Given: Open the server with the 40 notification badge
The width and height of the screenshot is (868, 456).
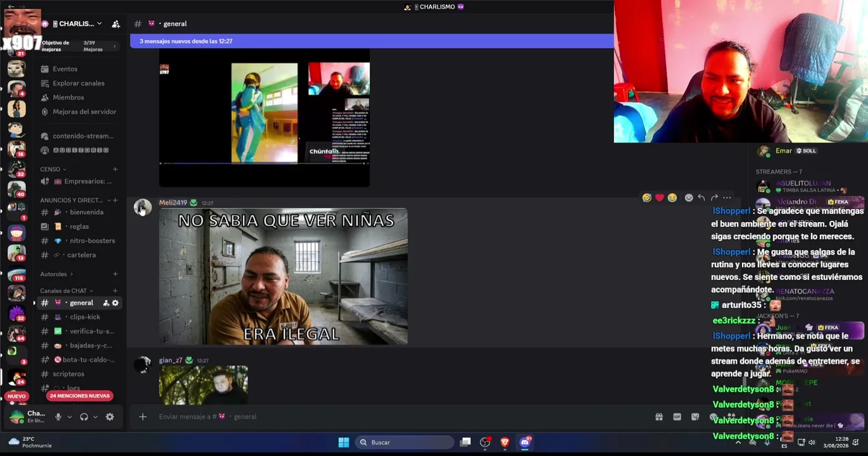Looking at the screenshot, I should click(x=16, y=189).
